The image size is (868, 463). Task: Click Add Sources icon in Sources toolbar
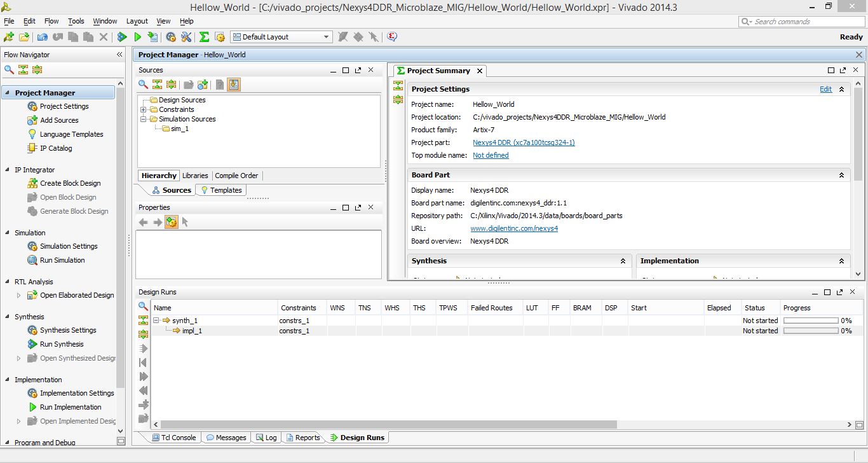pos(203,85)
